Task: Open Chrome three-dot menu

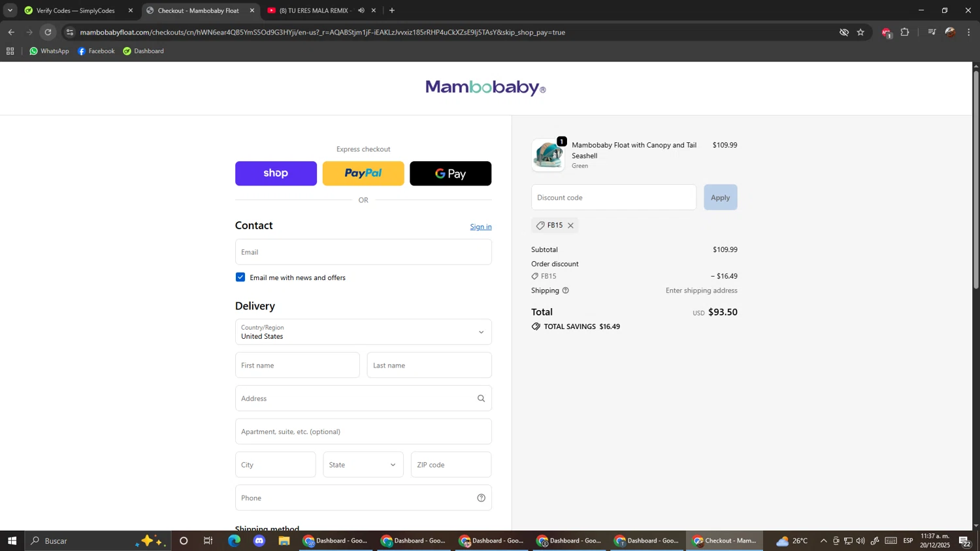Action: [x=969, y=32]
